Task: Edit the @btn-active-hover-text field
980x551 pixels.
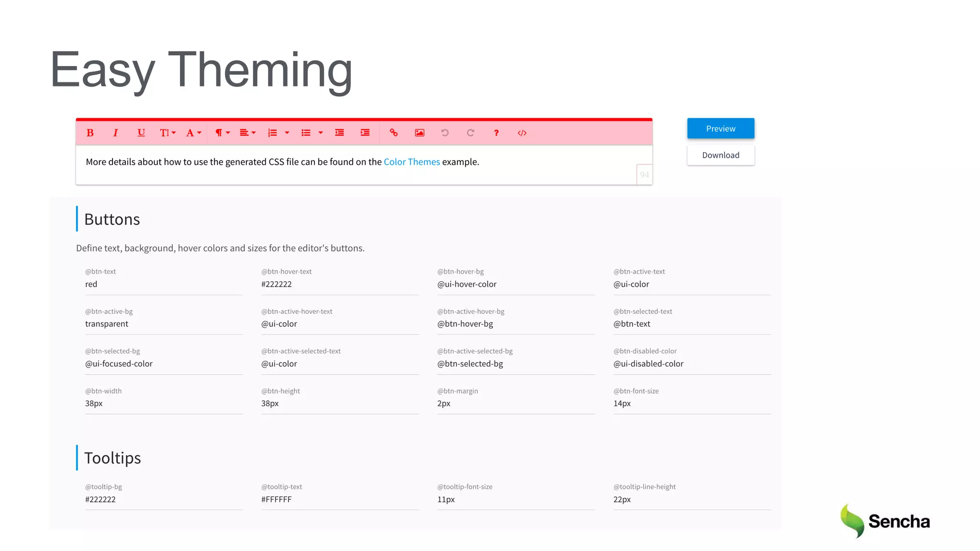Action: click(x=340, y=324)
